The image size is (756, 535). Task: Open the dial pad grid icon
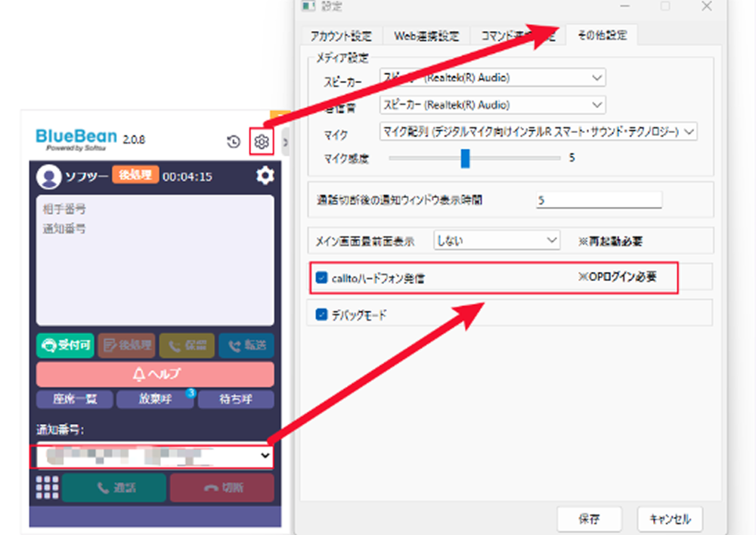tap(47, 487)
